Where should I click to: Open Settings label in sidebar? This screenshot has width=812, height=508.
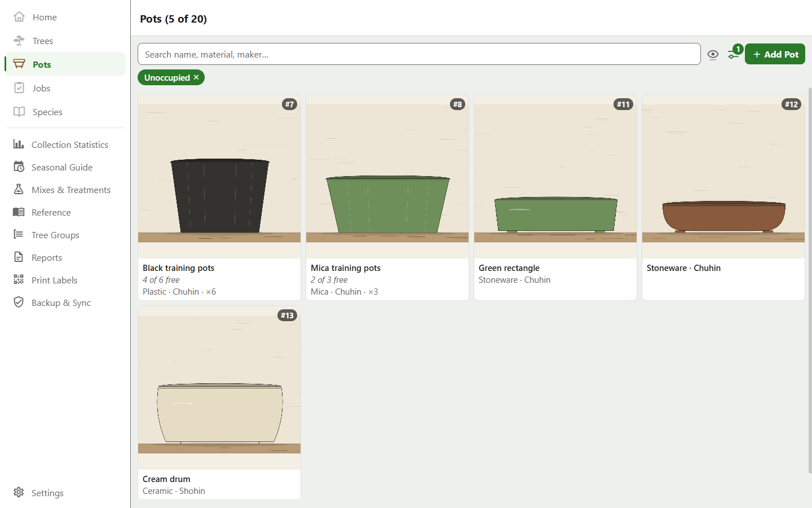point(47,493)
